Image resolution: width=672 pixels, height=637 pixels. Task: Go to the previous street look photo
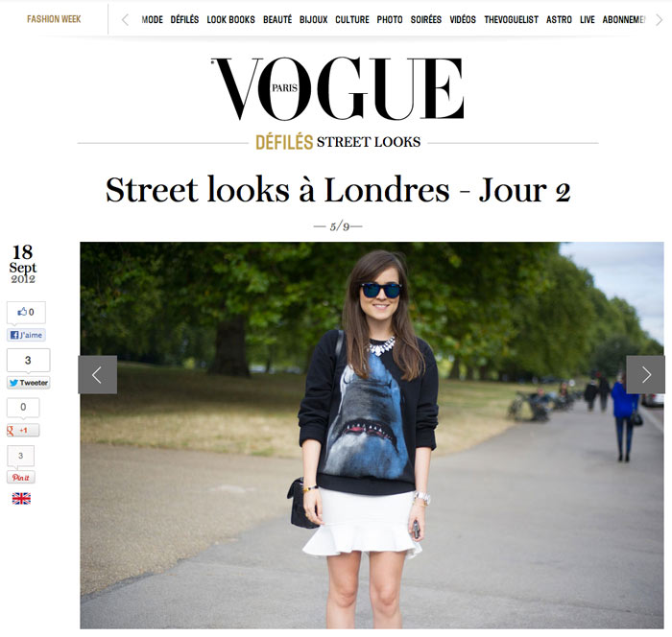(x=97, y=375)
